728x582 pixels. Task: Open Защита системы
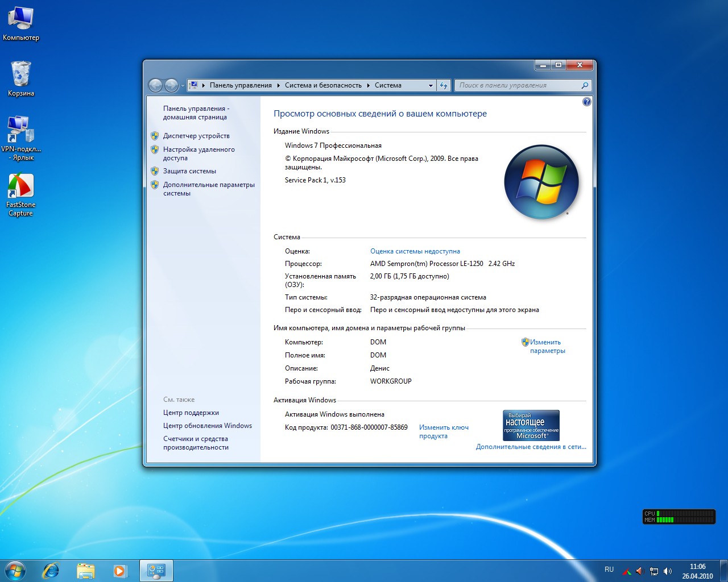click(189, 171)
